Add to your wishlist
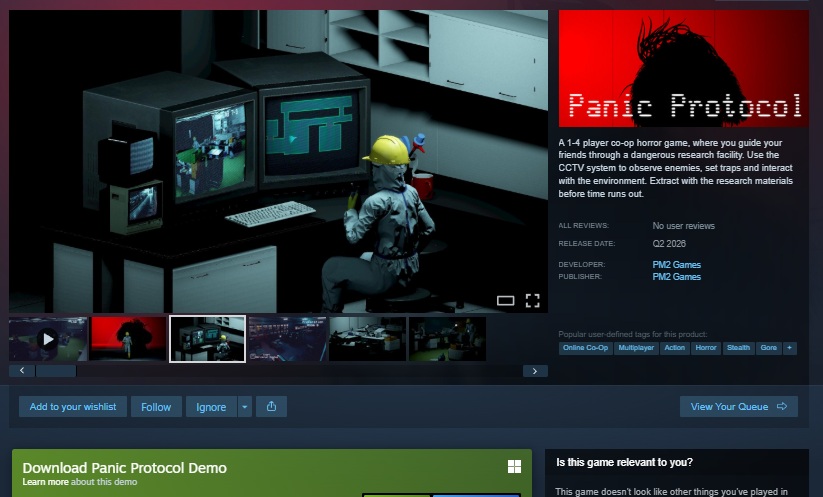 pyautogui.click(x=73, y=407)
